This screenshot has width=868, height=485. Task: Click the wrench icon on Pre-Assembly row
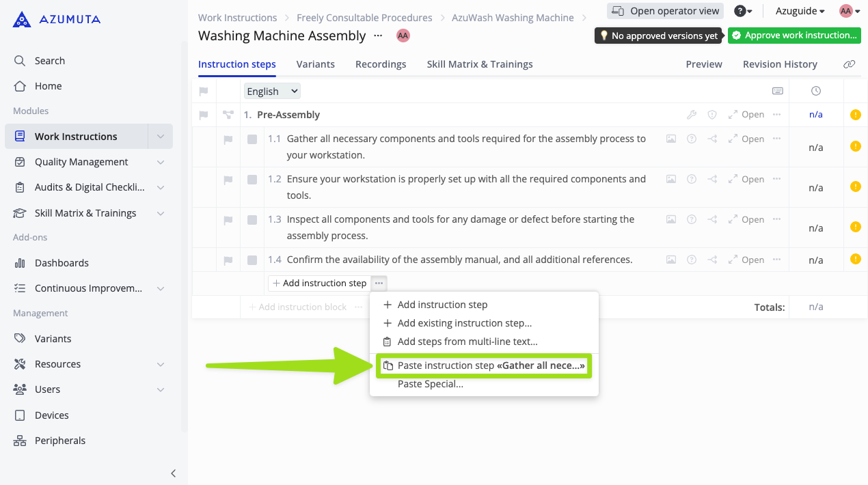pyautogui.click(x=692, y=115)
